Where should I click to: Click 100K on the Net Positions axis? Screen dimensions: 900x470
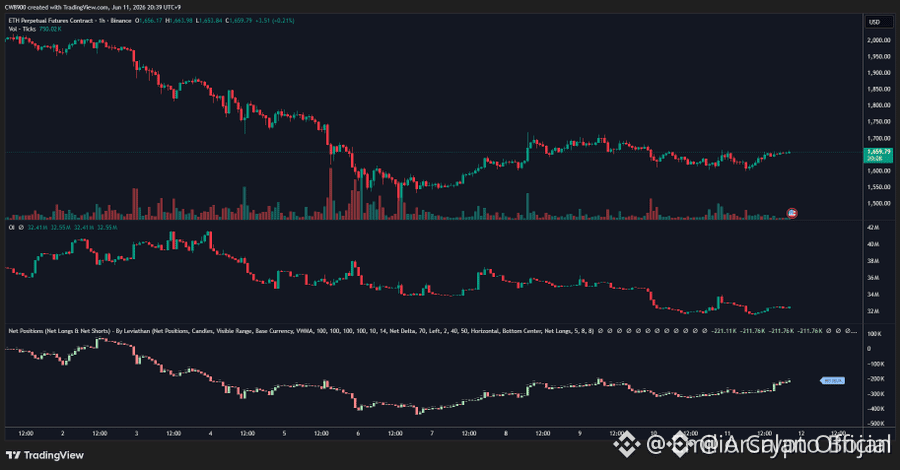pos(874,334)
